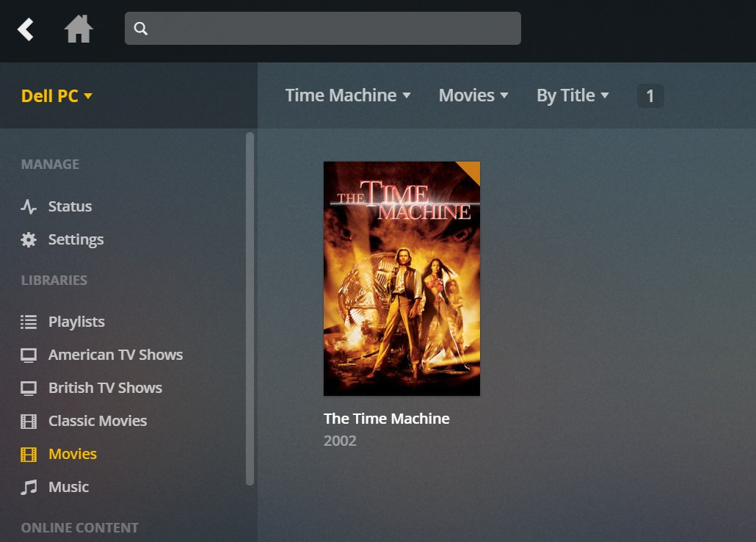Open the Dell PC server dropdown
Viewport: 756px width, 542px height.
pos(57,95)
